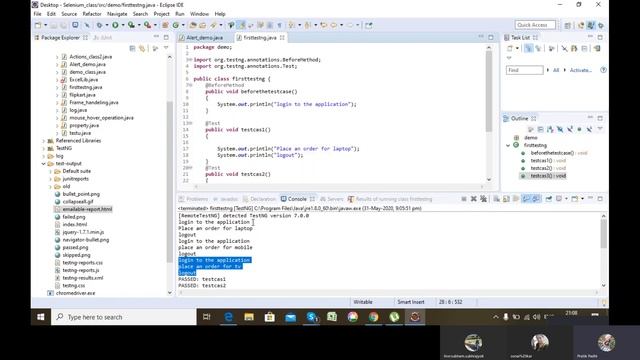Open Package Explorer view menu dropdown
640x360 pixels.
(166, 49)
